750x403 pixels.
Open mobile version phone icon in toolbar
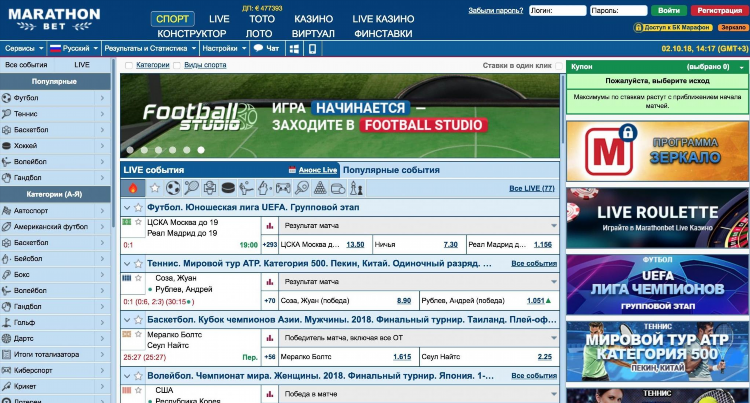312,48
